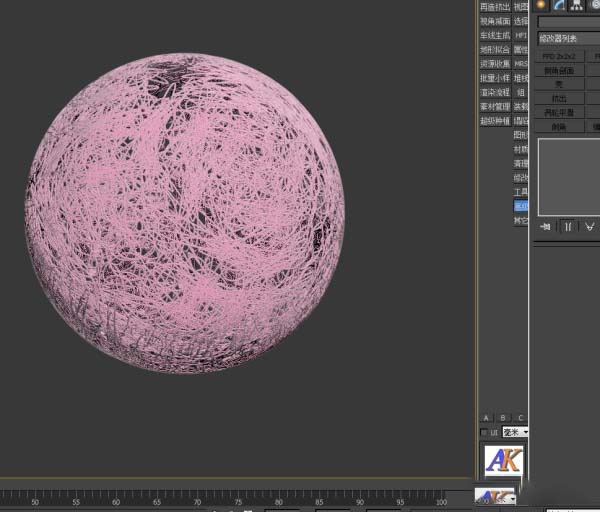
Task: Click the 挤出 modifier button
Action: click(559, 98)
